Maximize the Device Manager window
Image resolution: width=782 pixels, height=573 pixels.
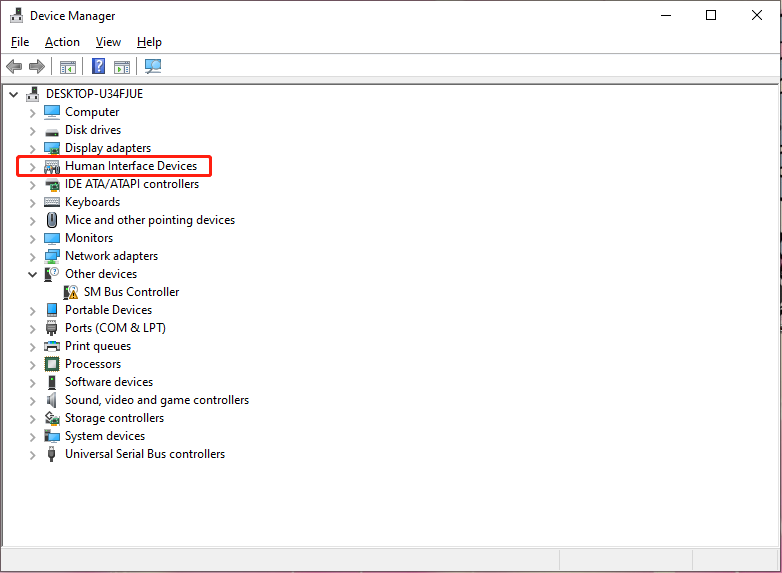point(711,15)
